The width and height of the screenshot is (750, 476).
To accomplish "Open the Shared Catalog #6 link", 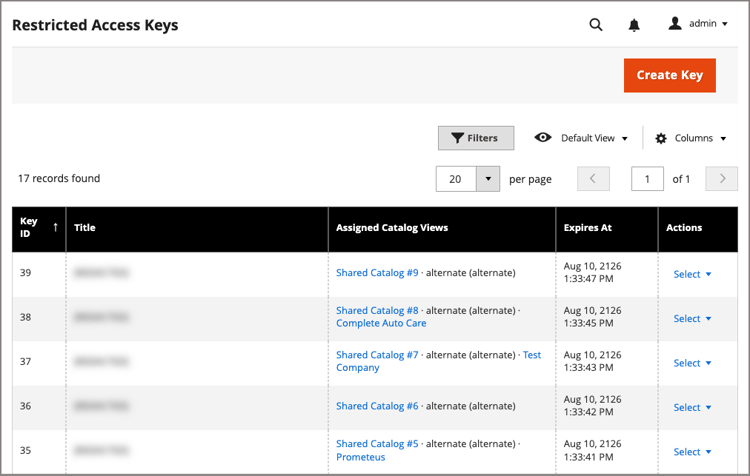I will pos(377,406).
